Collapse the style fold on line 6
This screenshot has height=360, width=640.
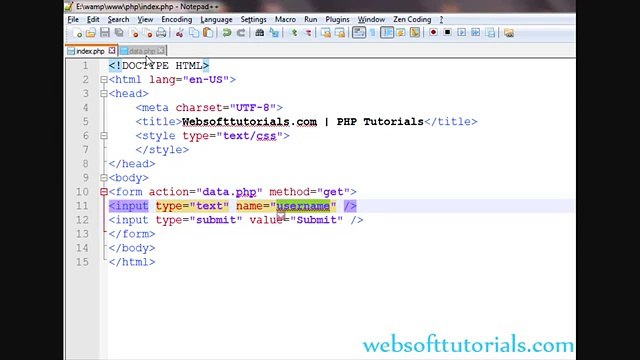[x=104, y=136]
